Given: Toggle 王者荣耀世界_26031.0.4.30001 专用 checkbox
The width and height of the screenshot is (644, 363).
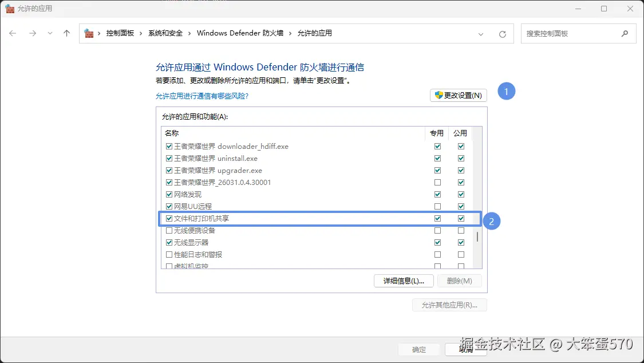Looking at the screenshot, I should [x=437, y=182].
